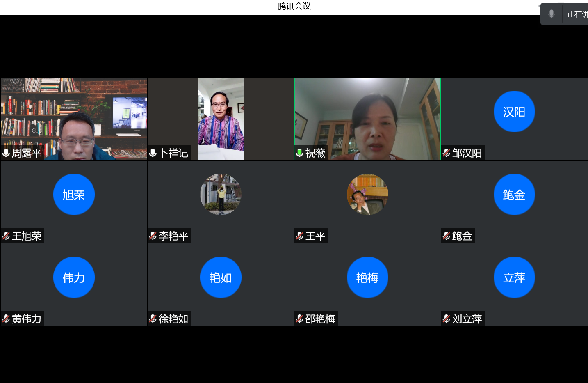Click the 腾讯会议 window title
Viewport: 588px width, 383px height.
[294, 6]
